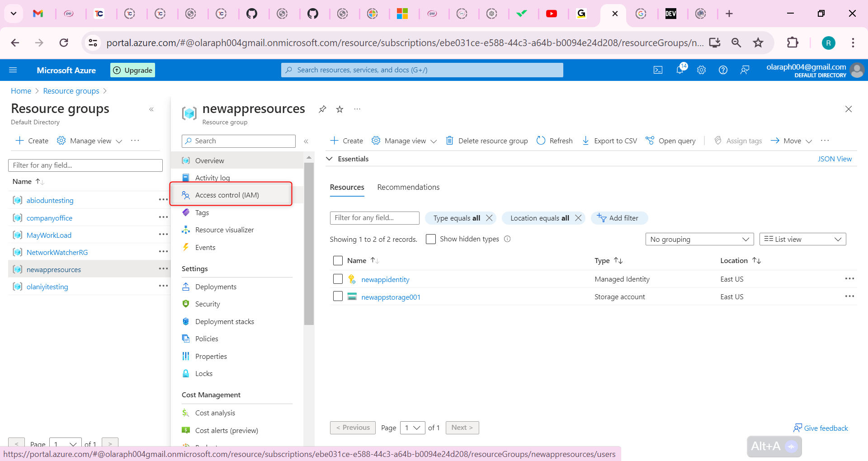Image resolution: width=868 pixels, height=461 pixels.
Task: Bookmark this page with the browser star
Action: (758, 43)
